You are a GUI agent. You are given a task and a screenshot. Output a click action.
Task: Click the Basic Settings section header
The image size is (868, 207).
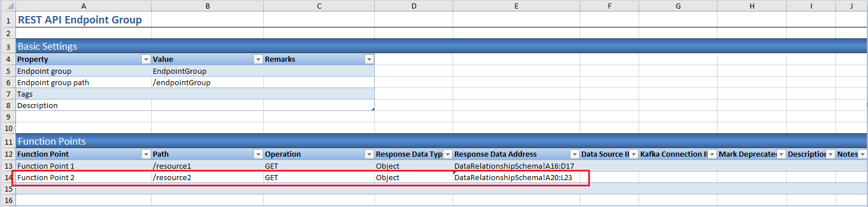tap(441, 46)
